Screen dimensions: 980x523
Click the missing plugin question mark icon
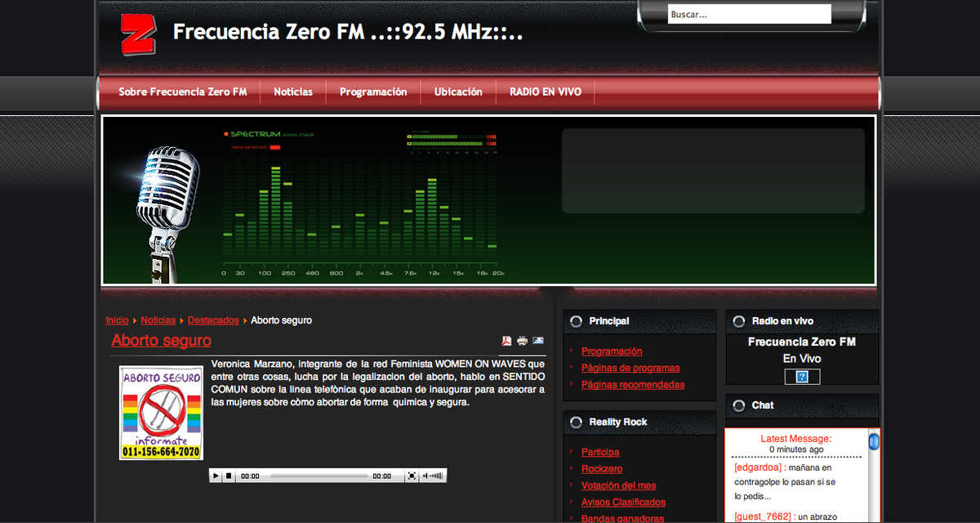[802, 377]
